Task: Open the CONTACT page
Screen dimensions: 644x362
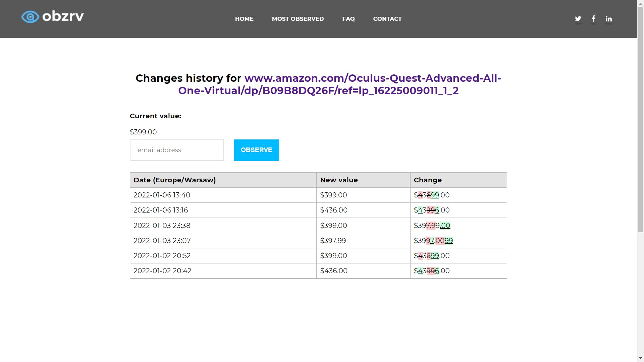Action: (387, 19)
